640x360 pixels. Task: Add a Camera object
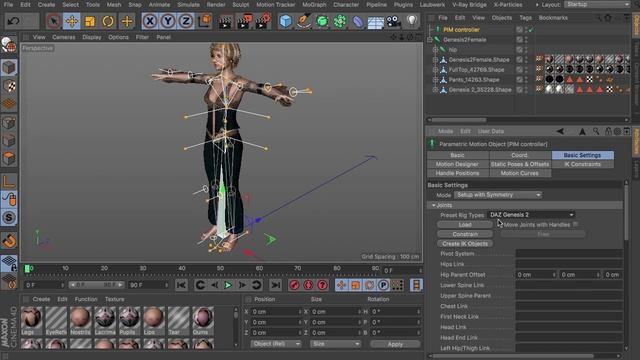click(393, 21)
